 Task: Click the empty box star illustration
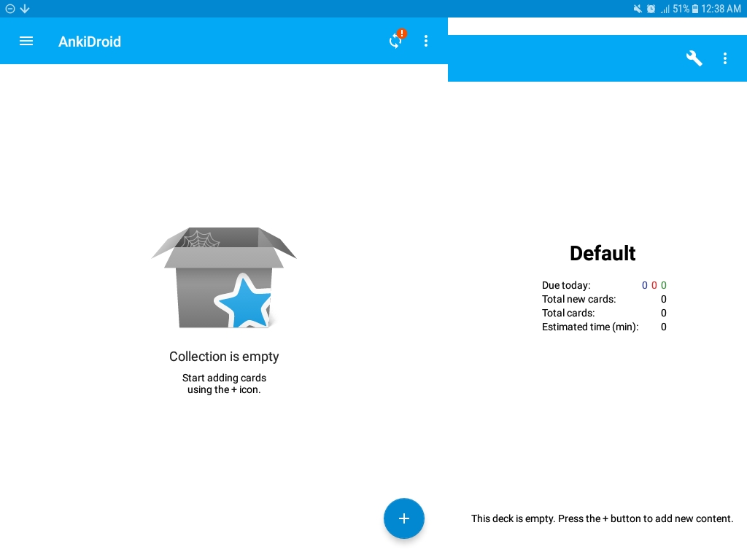coord(224,278)
